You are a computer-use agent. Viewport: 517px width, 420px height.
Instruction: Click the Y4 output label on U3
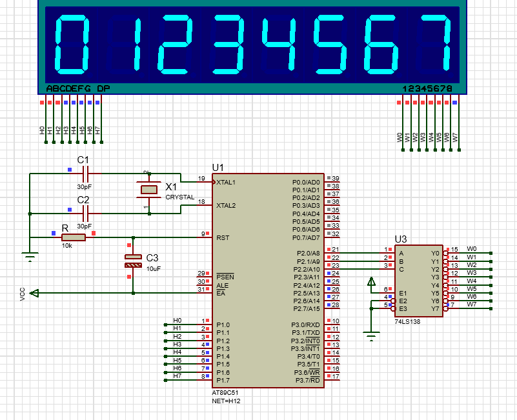(x=435, y=285)
